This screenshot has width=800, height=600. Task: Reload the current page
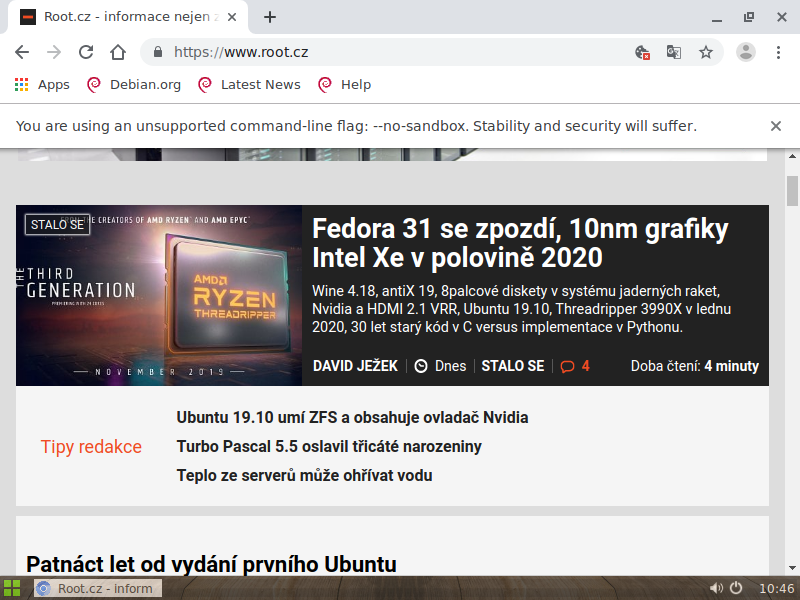pos(85,52)
